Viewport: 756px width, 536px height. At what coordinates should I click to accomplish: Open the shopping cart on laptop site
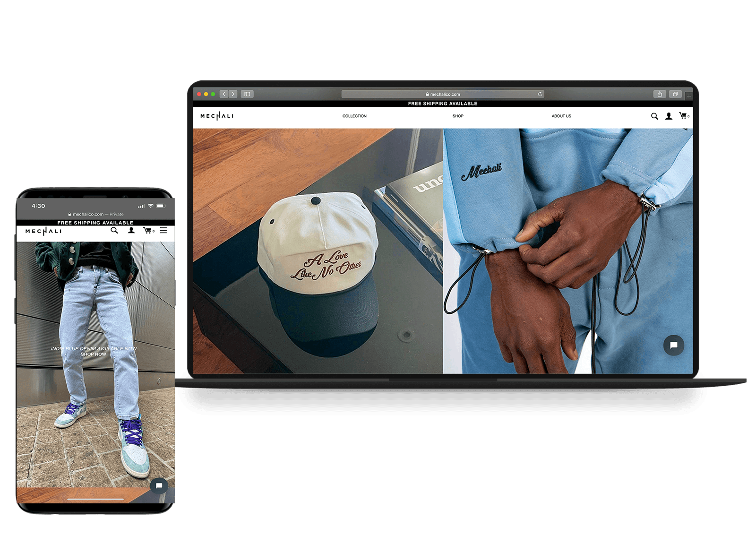point(683,116)
